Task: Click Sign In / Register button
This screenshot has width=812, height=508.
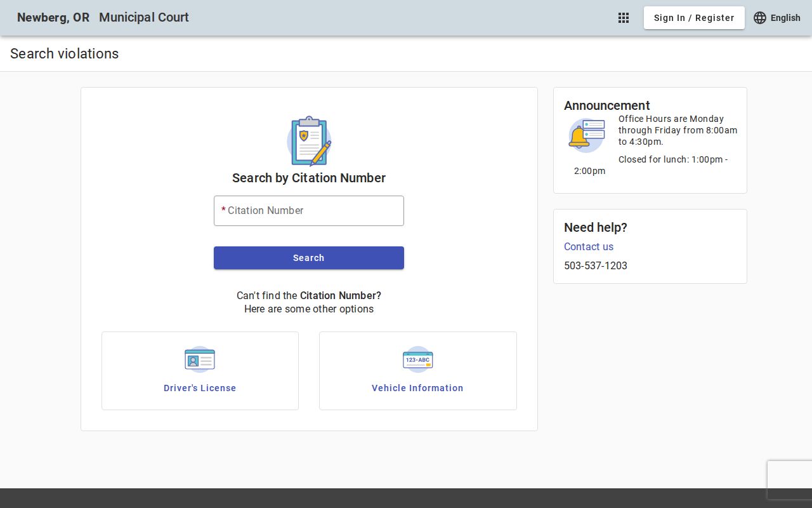Action: tap(694, 18)
